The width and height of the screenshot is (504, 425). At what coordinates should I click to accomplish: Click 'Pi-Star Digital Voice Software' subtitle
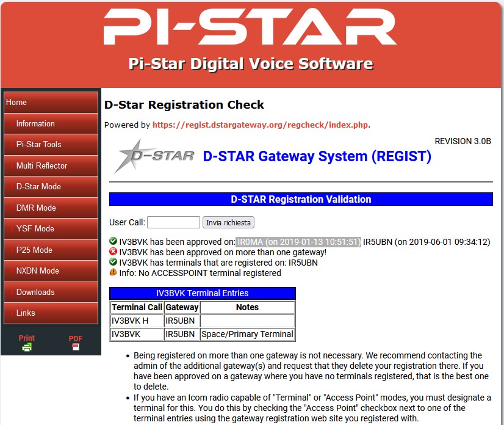click(251, 64)
